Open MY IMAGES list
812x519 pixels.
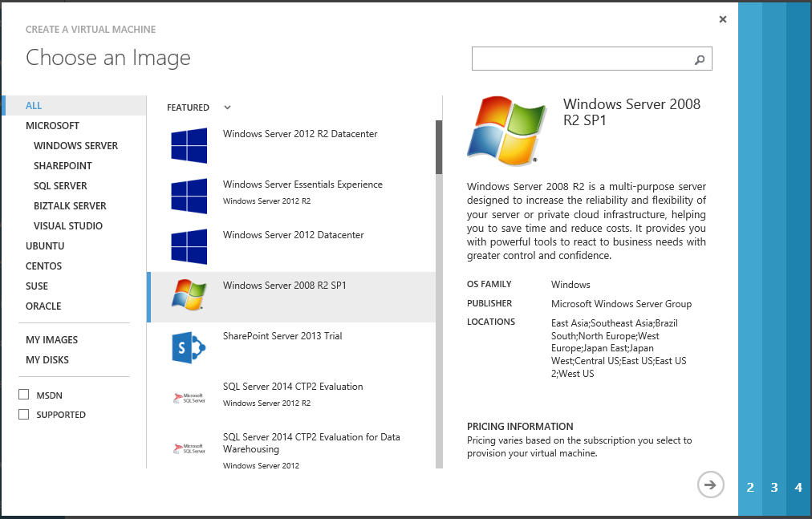click(x=52, y=340)
